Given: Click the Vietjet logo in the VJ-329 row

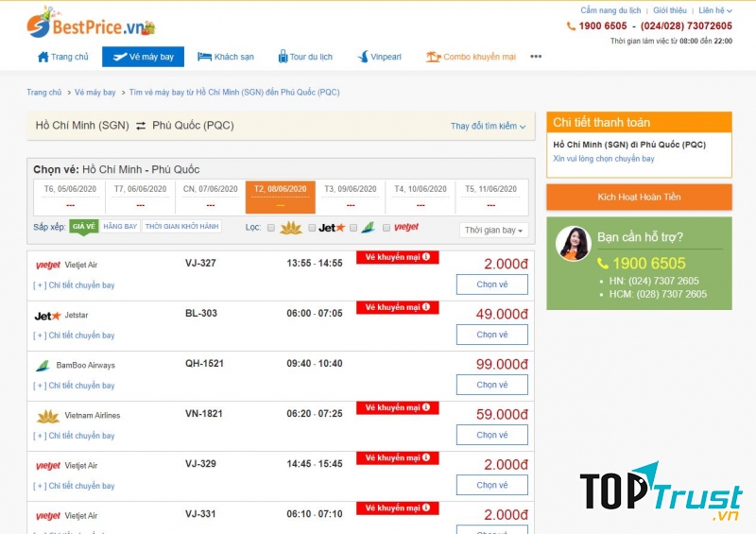Looking at the screenshot, I should 48,466.
